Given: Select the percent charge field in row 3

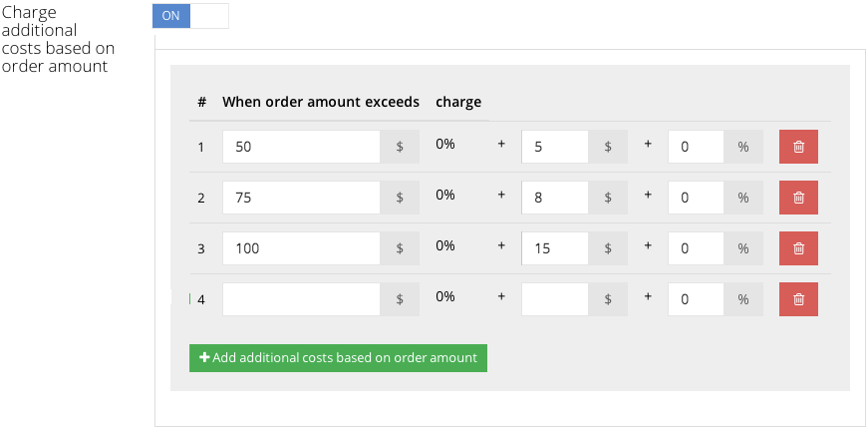Looking at the screenshot, I should point(696,248).
